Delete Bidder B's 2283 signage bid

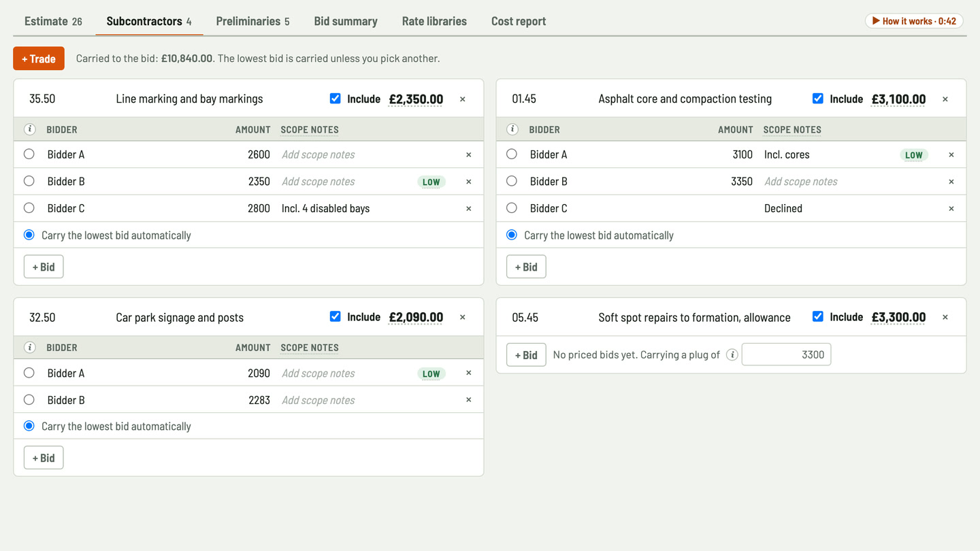tap(468, 400)
